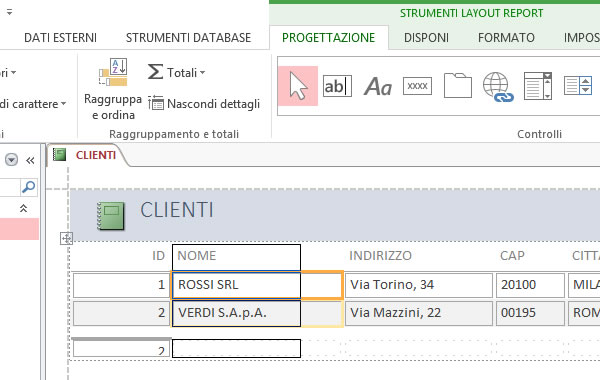
Task: Select the Text Box control
Action: (x=337, y=86)
